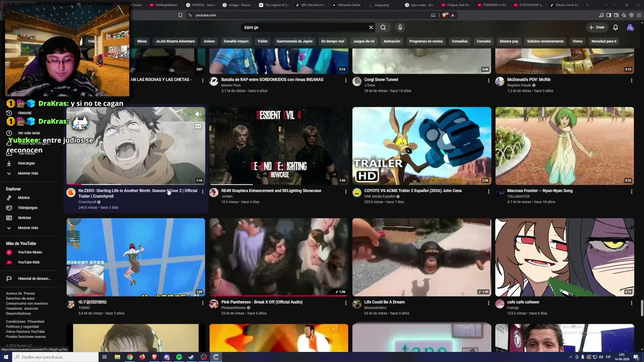Open more options for Corgi Snow Tunnel video
Image resolution: width=644 pixels, height=362 pixels.
pyautogui.click(x=489, y=80)
